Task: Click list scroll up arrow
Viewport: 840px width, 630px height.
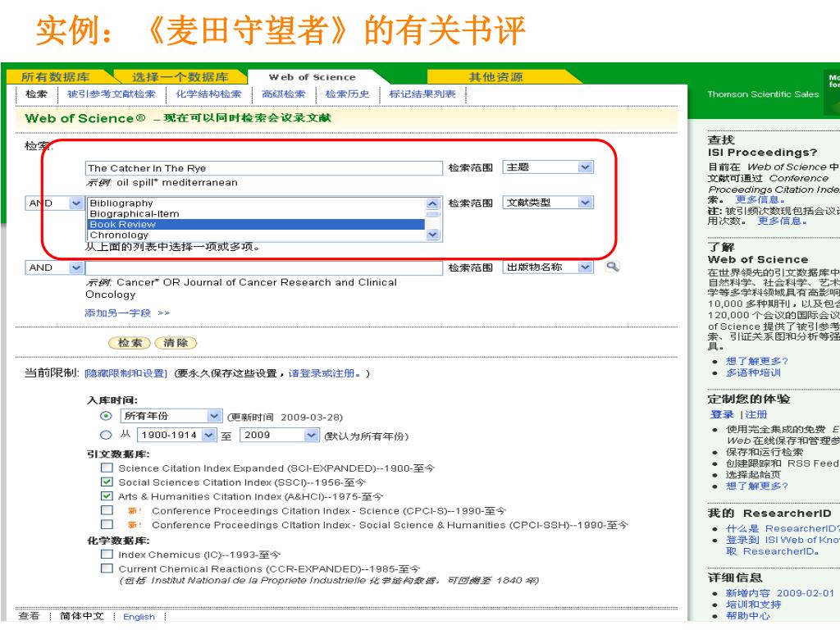Action: click(x=433, y=203)
